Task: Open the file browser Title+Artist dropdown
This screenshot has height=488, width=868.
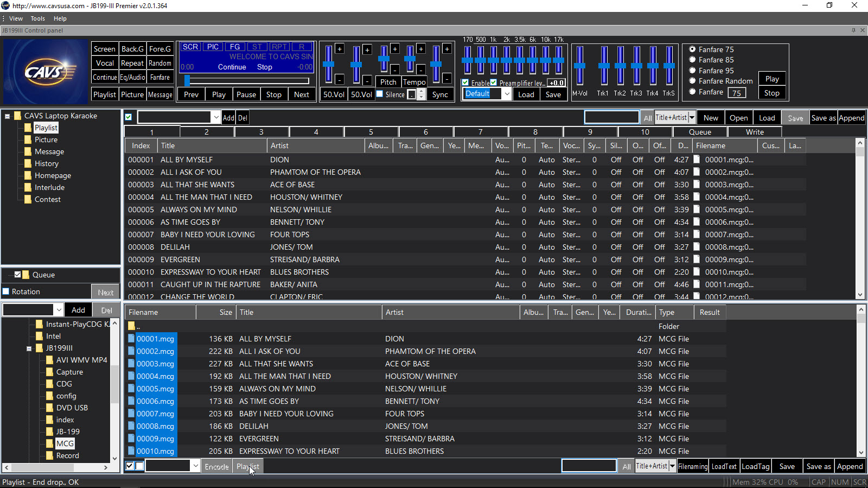Action: click(673, 466)
